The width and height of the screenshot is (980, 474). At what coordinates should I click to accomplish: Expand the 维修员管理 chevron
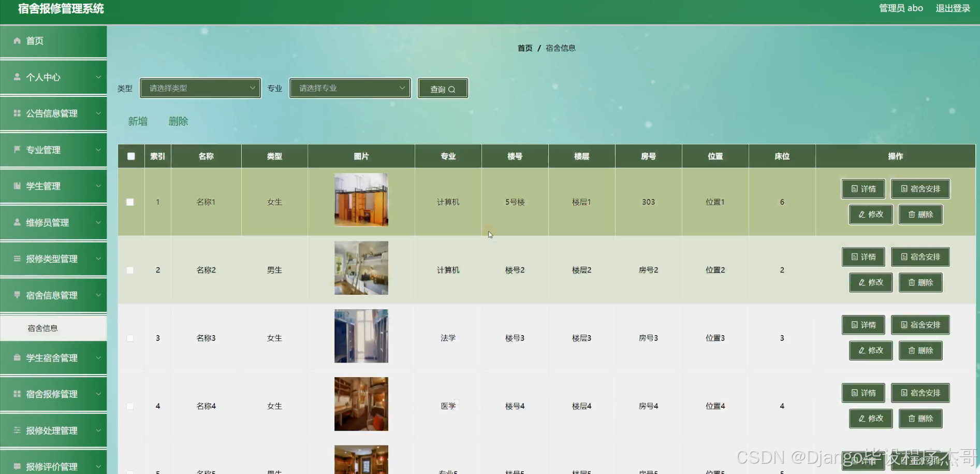tap(98, 222)
